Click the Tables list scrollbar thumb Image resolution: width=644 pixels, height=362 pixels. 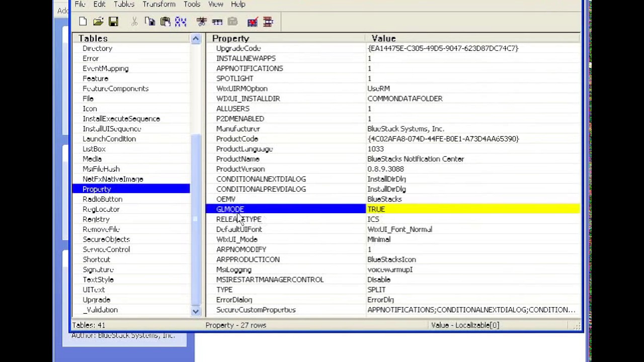(196, 220)
